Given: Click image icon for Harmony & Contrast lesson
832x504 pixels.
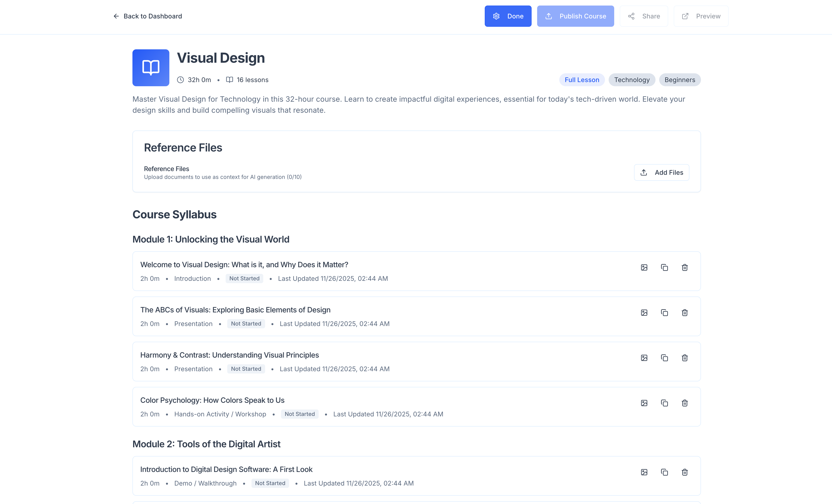Looking at the screenshot, I should (x=644, y=358).
